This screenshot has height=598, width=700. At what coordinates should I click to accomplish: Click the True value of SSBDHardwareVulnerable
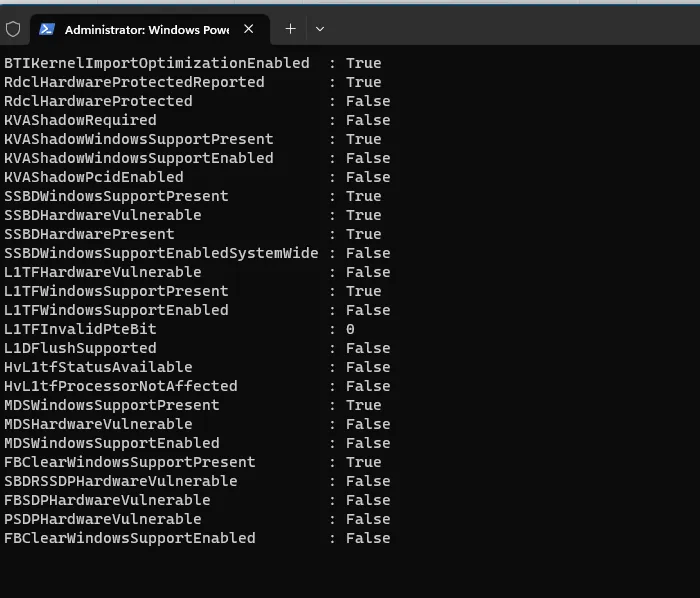(x=363, y=215)
